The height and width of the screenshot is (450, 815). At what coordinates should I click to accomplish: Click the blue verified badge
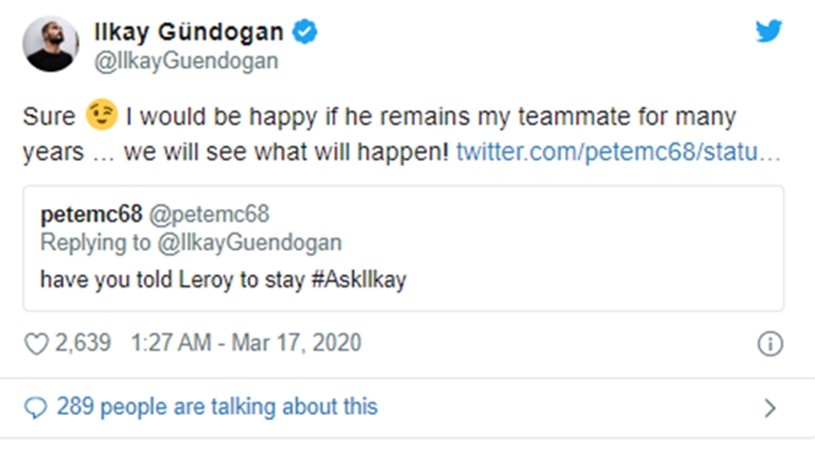click(305, 33)
